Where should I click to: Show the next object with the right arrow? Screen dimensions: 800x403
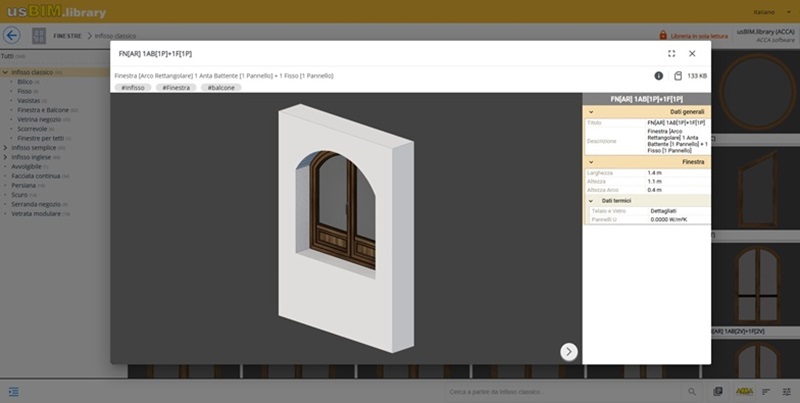pos(569,351)
